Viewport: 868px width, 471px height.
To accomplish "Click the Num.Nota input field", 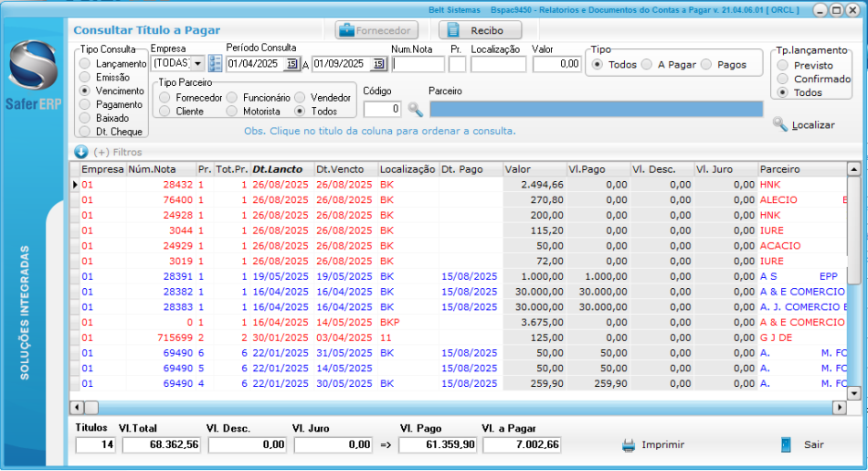I will [418, 64].
